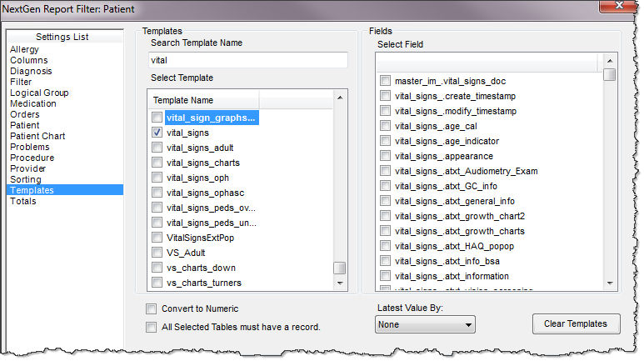Open Diagnosis settings
Viewport: 644px width, 361px height.
click(x=31, y=71)
